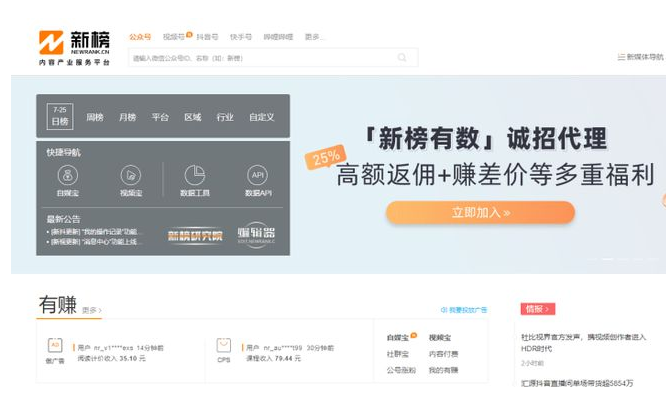
Task: Select the 视频号 tab
Action: [174, 37]
